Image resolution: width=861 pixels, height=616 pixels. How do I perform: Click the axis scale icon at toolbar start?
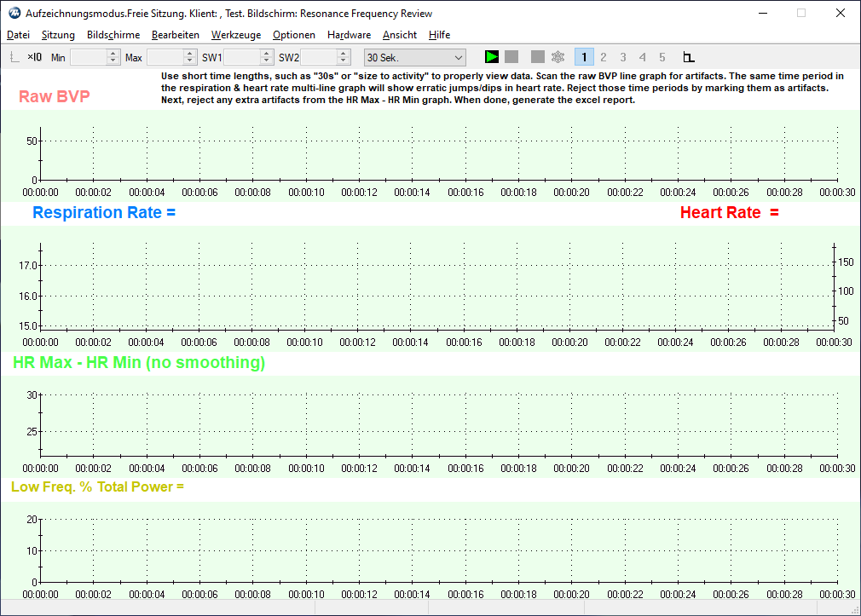coord(14,57)
